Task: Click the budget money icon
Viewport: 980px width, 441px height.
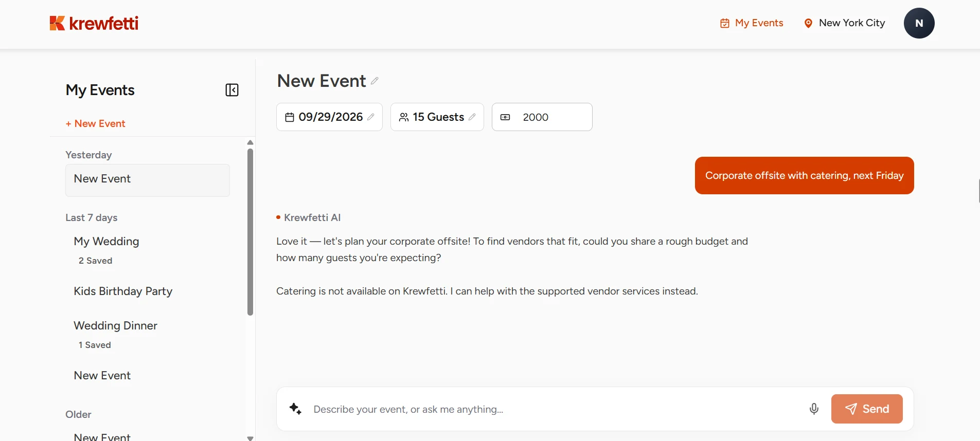Action: tap(505, 117)
